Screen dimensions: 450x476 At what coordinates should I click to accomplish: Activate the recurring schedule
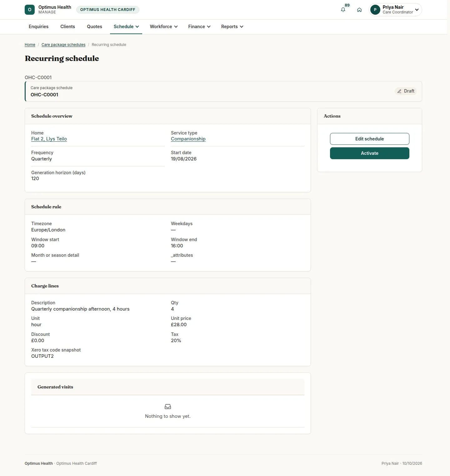click(369, 153)
